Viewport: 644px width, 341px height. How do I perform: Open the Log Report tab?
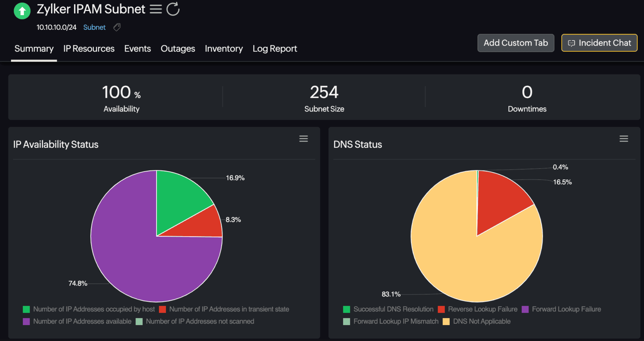[275, 49]
